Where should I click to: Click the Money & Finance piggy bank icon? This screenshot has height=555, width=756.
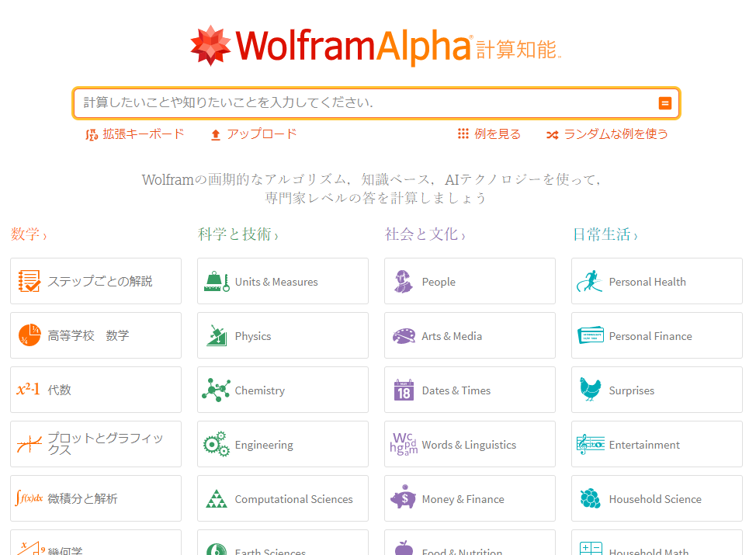(x=403, y=497)
